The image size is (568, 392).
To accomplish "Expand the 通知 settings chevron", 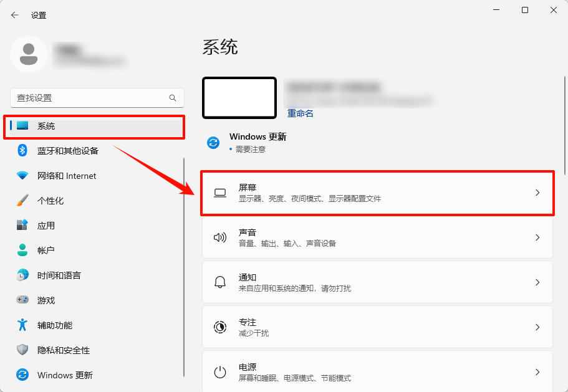I will click(537, 282).
